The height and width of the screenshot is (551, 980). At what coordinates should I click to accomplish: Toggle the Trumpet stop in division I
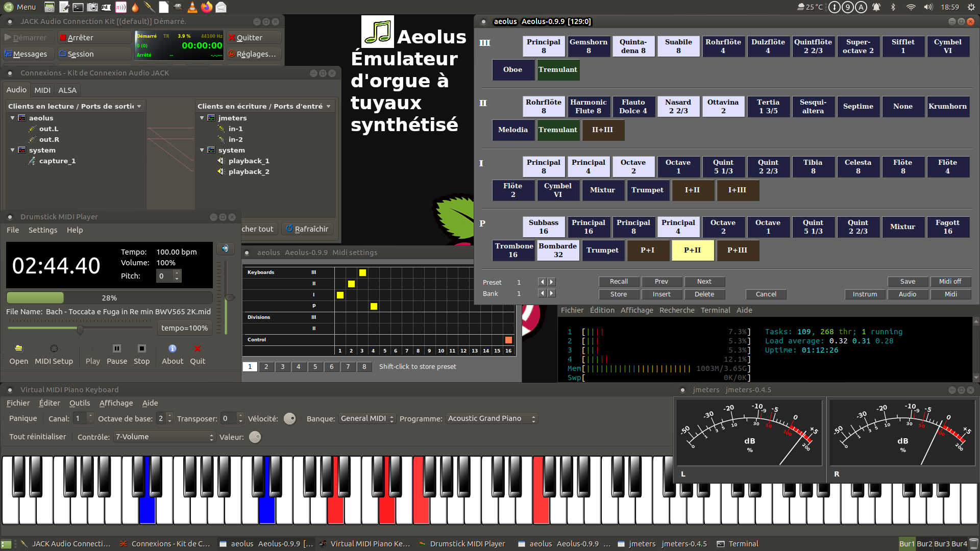[x=648, y=190]
